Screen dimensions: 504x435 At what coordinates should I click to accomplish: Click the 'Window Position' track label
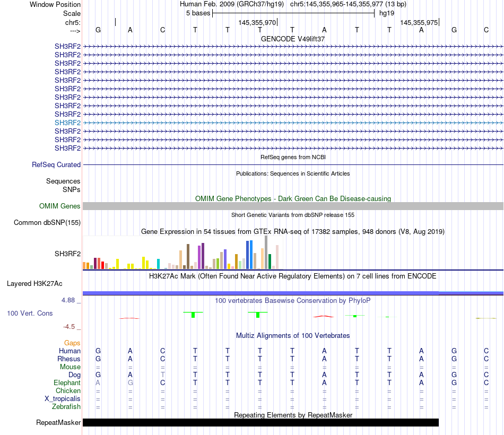click(55, 4)
